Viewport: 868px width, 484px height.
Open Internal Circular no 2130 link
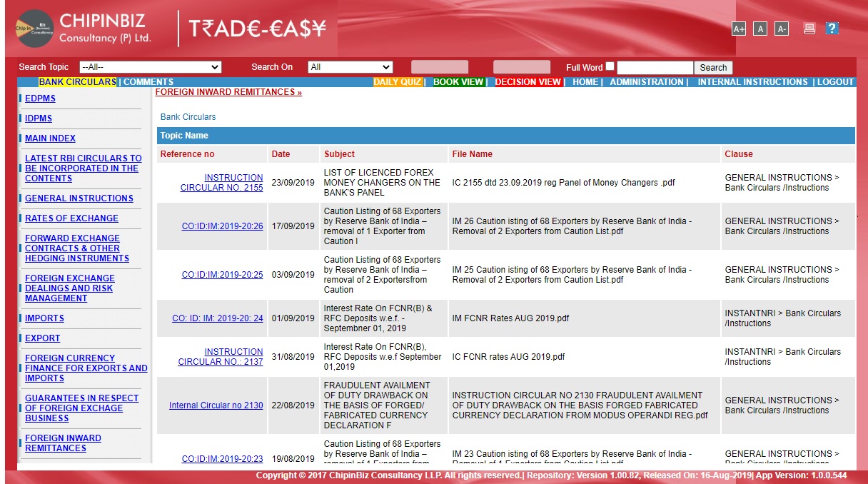216,405
